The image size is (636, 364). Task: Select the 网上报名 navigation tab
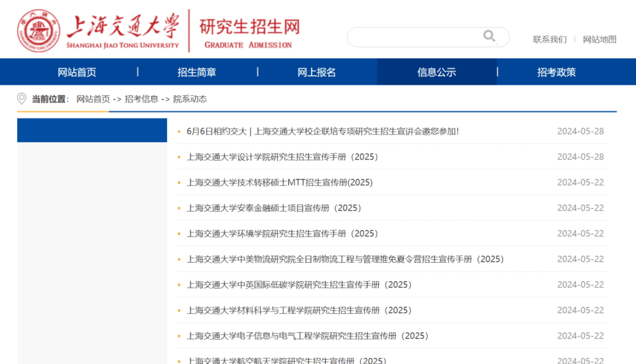317,71
